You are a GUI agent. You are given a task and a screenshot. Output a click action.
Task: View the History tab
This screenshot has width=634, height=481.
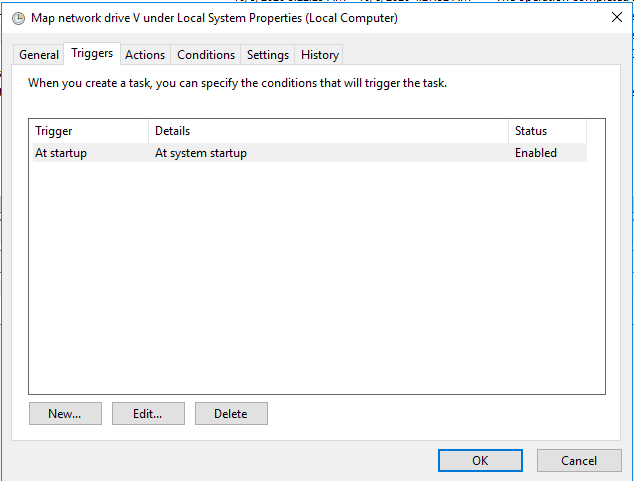coord(320,55)
